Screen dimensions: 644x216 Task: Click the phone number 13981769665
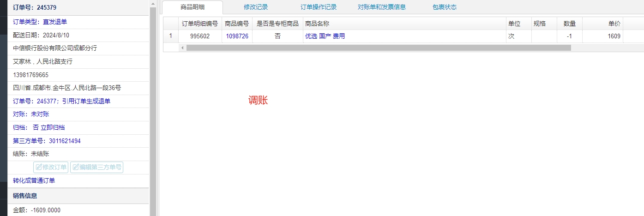[30, 75]
